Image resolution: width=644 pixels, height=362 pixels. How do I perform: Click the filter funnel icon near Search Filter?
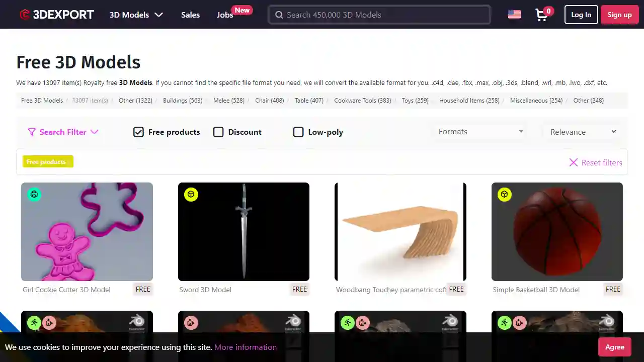(x=32, y=132)
